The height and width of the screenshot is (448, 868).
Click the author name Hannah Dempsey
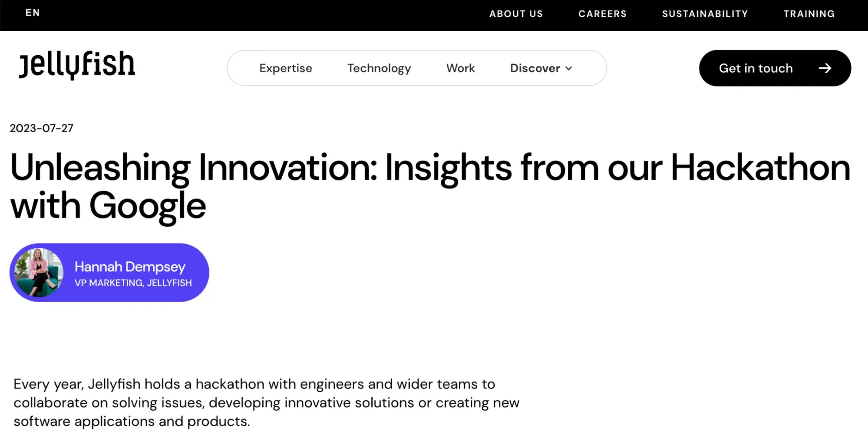point(130,267)
